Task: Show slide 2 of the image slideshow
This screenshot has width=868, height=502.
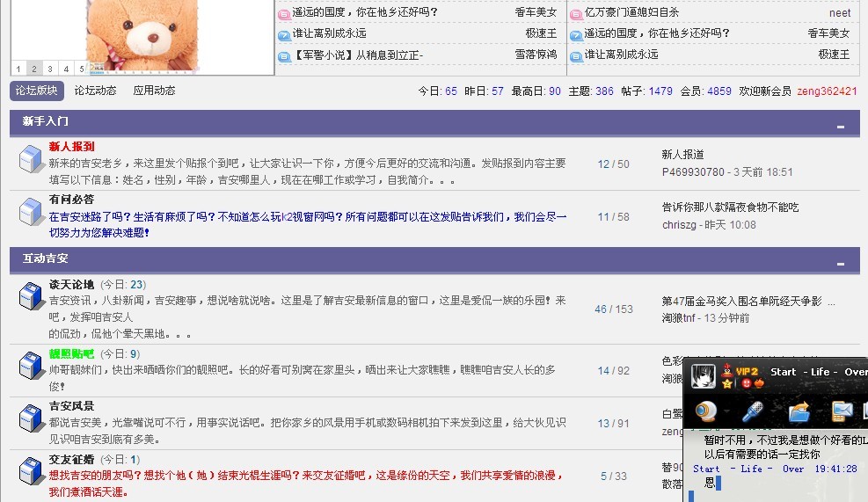Action: pyautogui.click(x=33, y=69)
